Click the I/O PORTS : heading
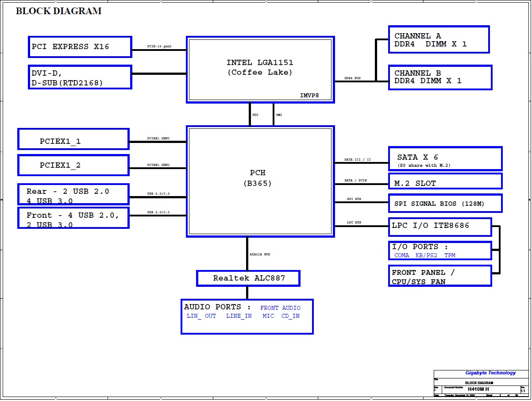Viewport: 532px width, 401px height. 420,247
